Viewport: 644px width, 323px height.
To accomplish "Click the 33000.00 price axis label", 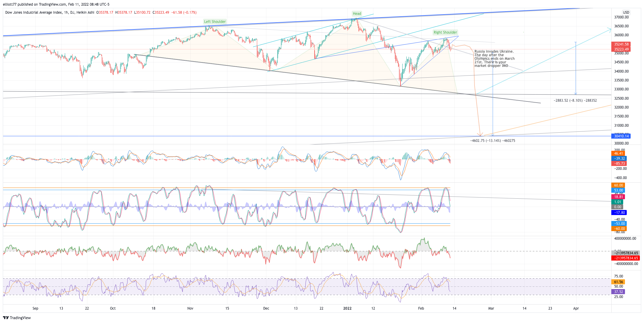I will [621, 89].
